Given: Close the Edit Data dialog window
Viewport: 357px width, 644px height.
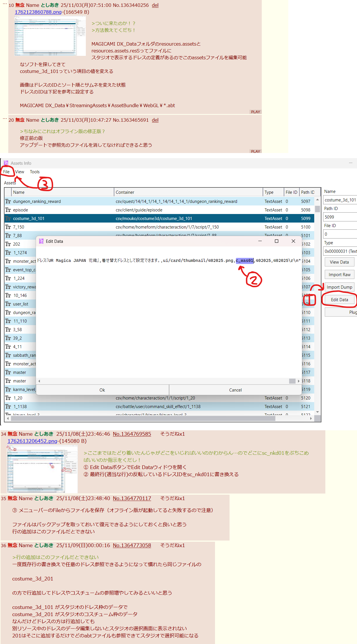Looking at the screenshot, I should 293,241.
